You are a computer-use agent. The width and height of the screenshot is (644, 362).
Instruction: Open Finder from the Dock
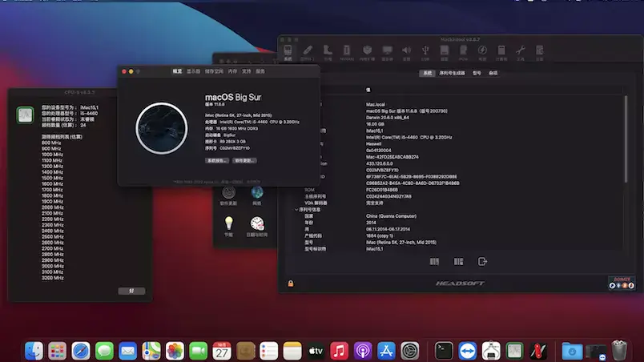click(x=34, y=351)
